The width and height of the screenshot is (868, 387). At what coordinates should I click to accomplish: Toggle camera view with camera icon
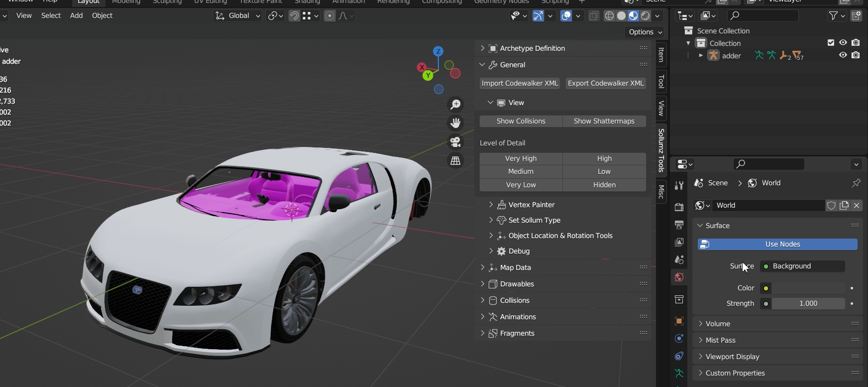pos(455,142)
